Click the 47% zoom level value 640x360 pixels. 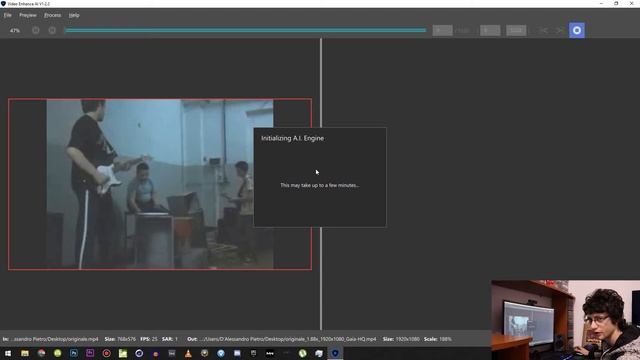15,31
